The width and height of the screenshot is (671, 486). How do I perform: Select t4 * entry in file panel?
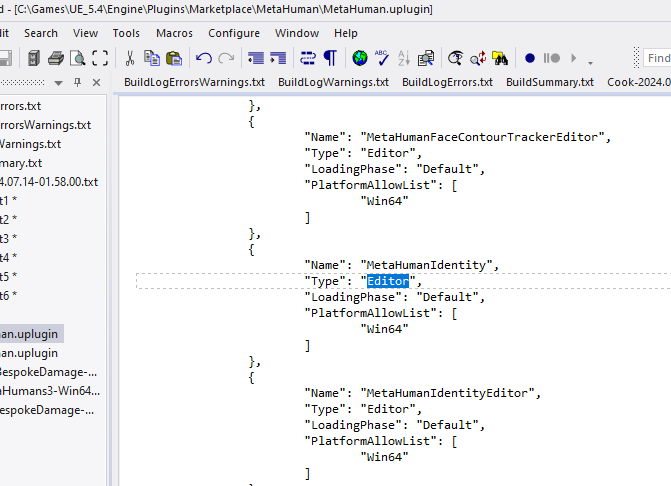pos(9,257)
